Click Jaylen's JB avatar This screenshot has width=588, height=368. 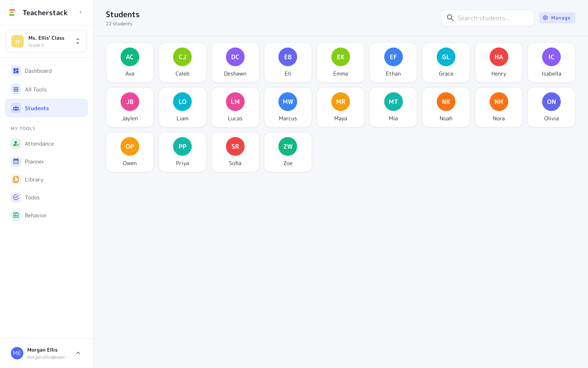130,102
